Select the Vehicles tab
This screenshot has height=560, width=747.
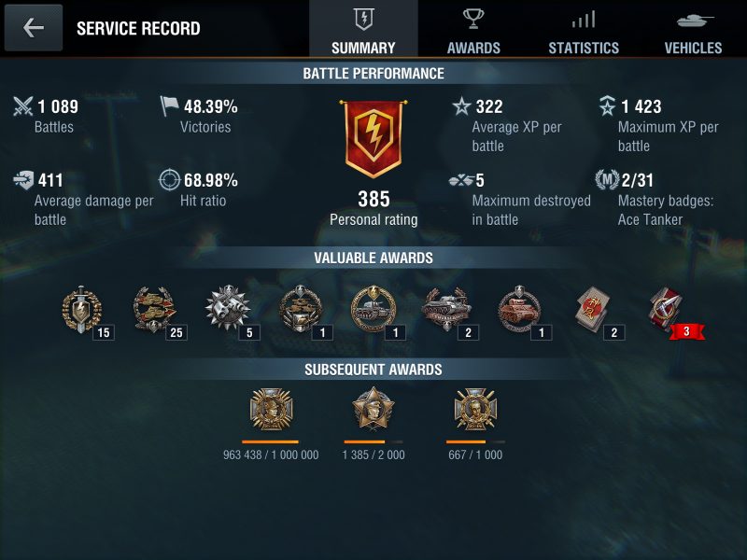(693, 29)
